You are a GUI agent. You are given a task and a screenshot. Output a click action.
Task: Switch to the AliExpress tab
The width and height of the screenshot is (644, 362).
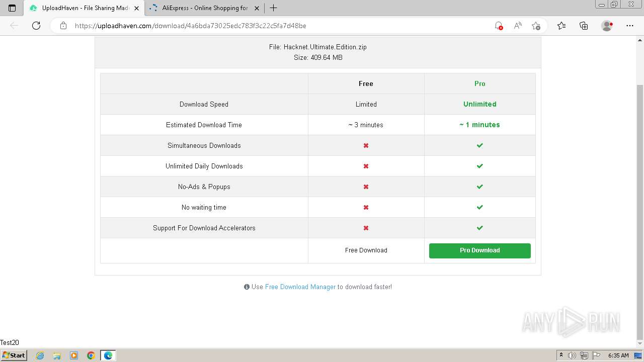(205, 8)
